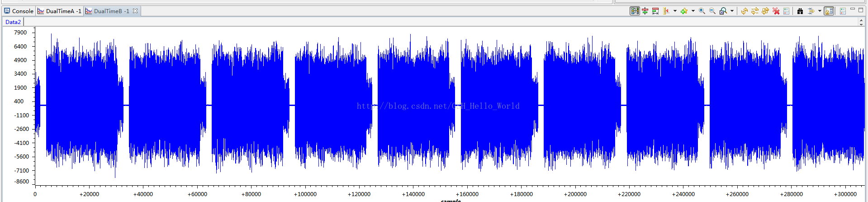Click the refresh icon marked with H letters
This screenshot has height=202, width=868.
tap(755, 11)
